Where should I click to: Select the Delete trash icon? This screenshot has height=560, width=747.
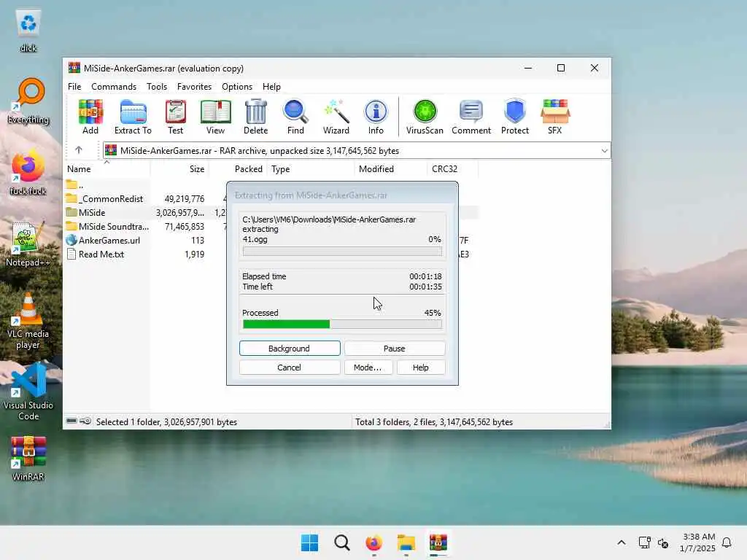click(256, 117)
